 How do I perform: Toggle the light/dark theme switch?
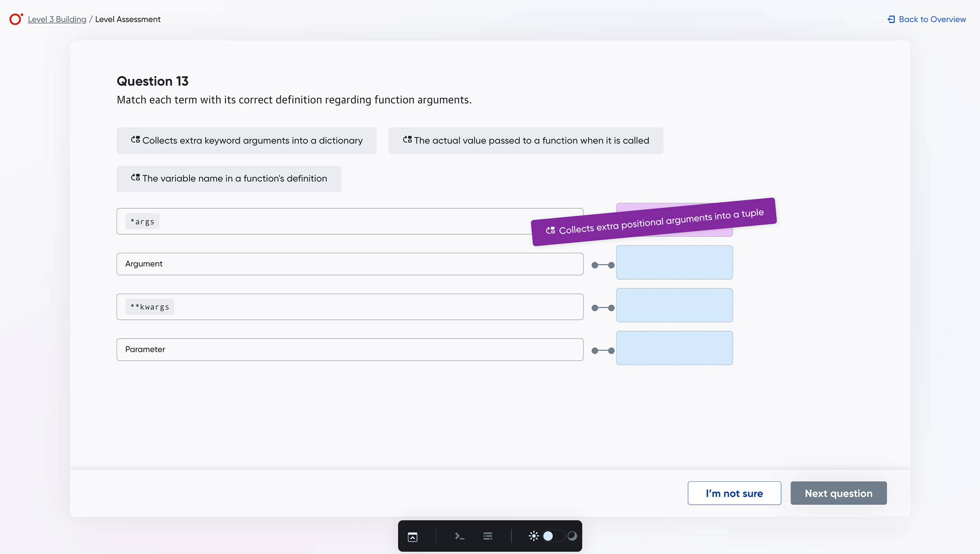tap(553, 536)
